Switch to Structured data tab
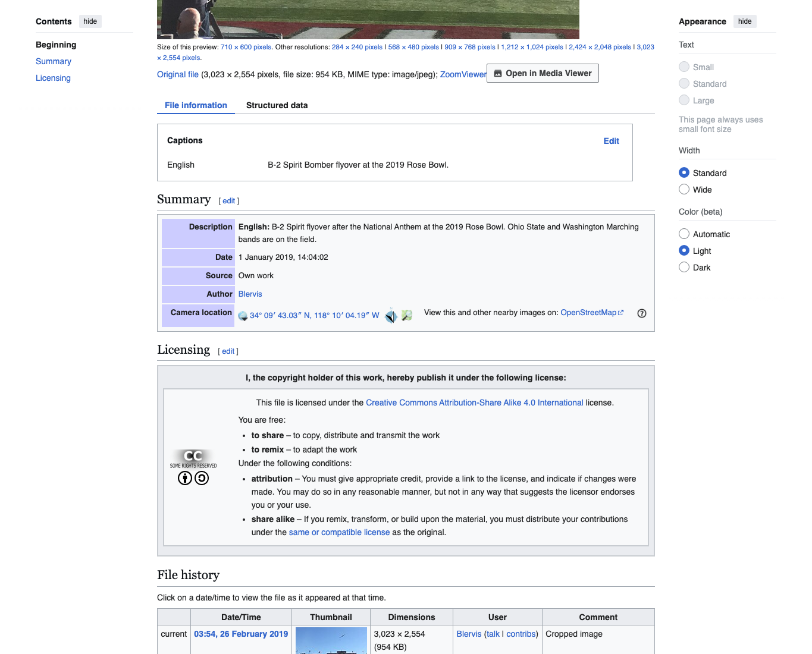This screenshot has height=654, width=812. tap(277, 105)
